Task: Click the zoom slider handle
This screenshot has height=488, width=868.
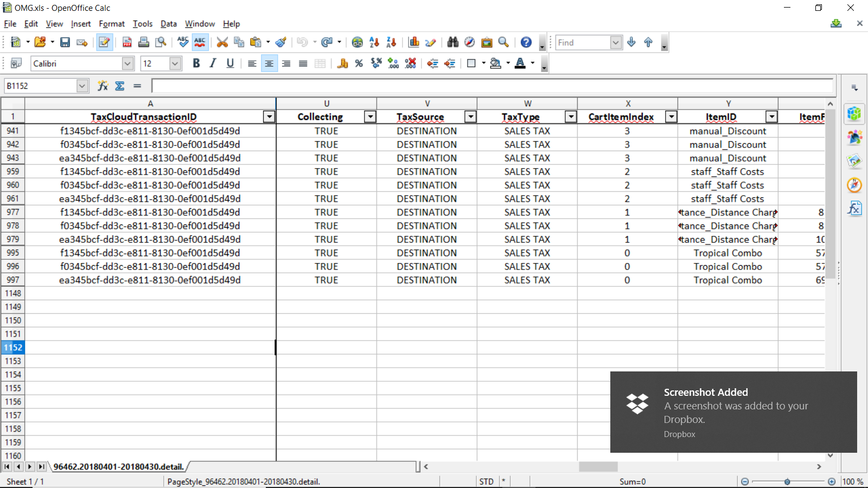Action: (x=787, y=481)
